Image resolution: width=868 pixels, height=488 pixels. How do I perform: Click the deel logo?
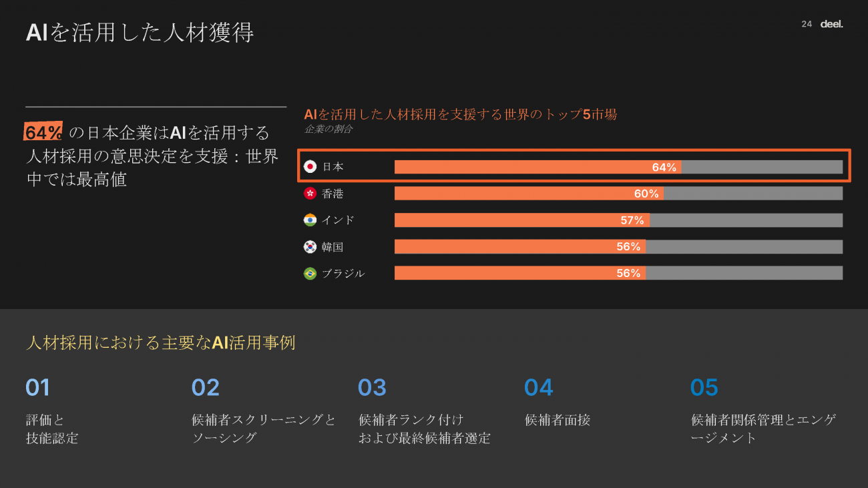pos(831,24)
